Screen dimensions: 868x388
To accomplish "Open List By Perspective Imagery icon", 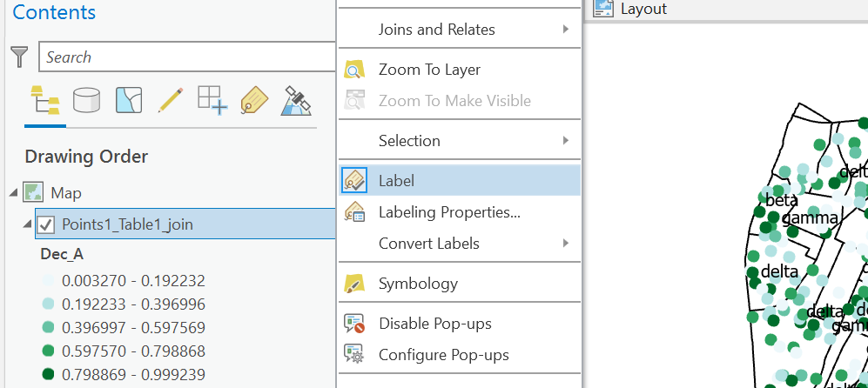I will (x=296, y=101).
